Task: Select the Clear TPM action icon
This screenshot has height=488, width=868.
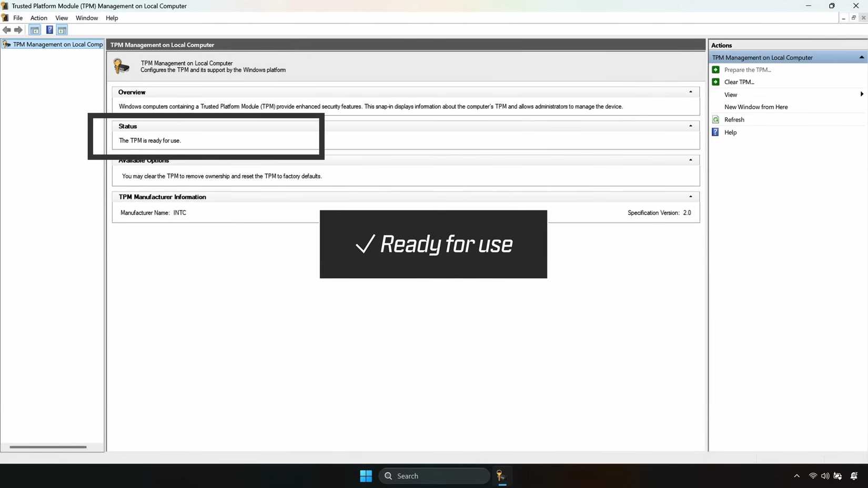Action: 715,82
